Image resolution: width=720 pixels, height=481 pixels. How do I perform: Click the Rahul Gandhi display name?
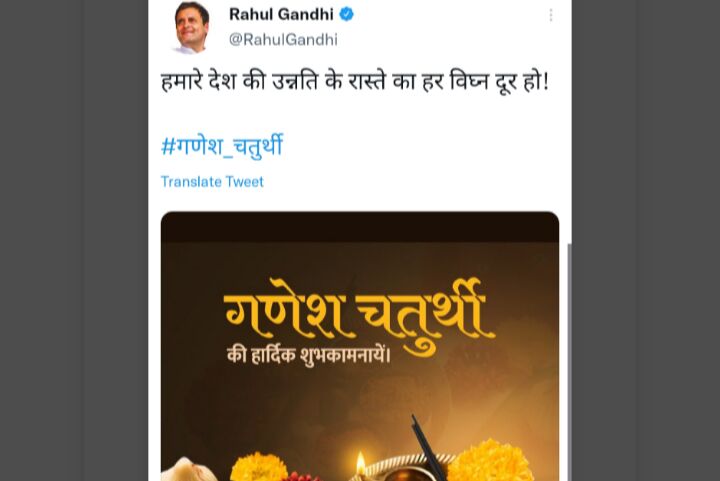tap(281, 15)
